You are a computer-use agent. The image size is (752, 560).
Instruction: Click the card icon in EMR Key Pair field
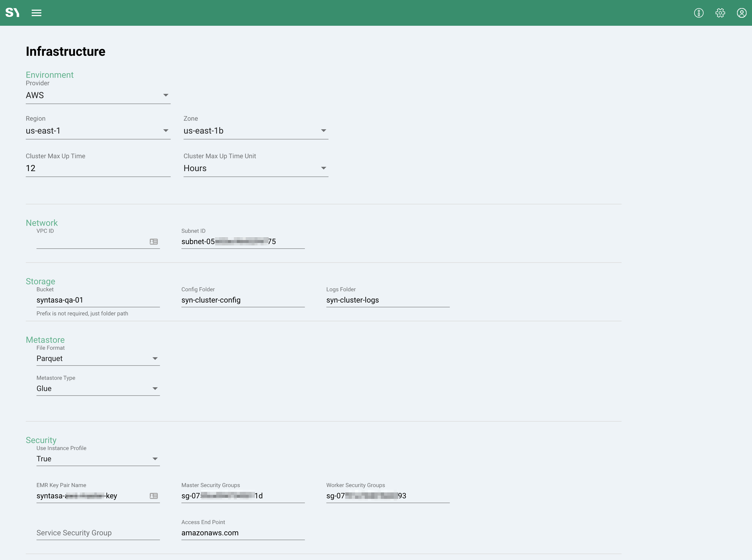tap(154, 496)
